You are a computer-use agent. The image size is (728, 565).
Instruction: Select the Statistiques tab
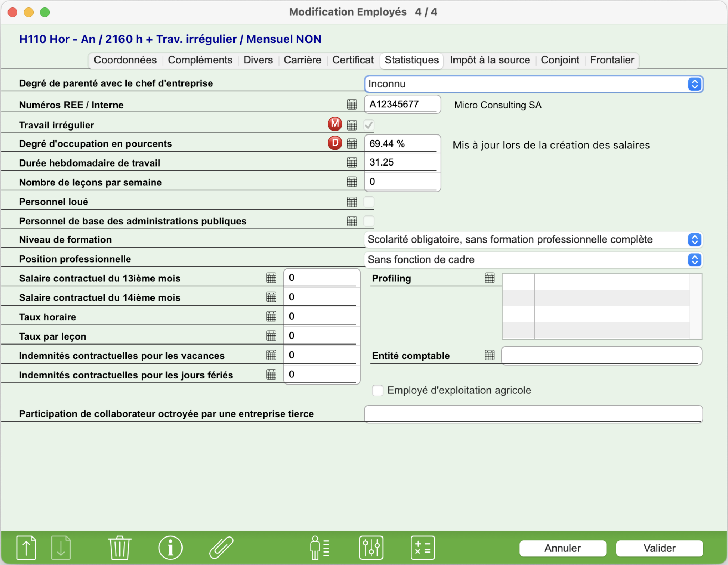(x=412, y=60)
